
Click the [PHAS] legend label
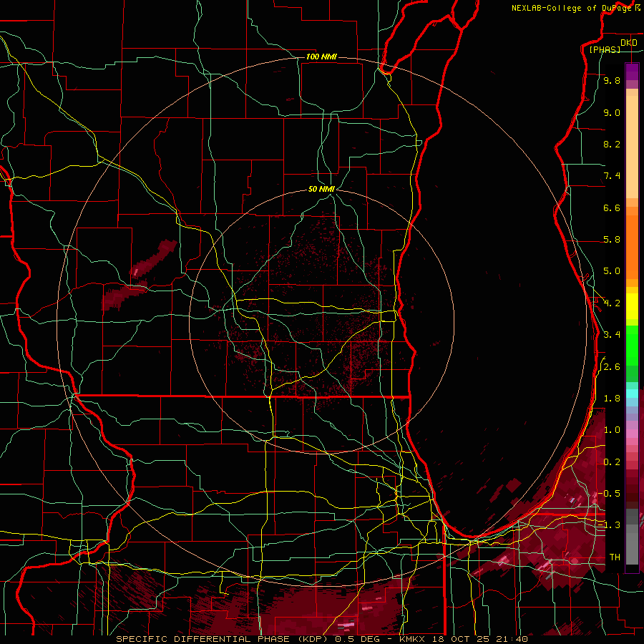[605, 49]
